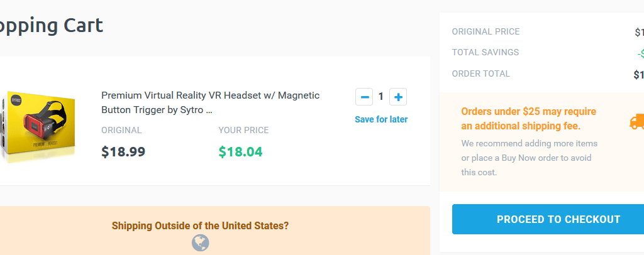Open the VR headset product thumbnail
The image size is (644, 255).
tap(40, 126)
